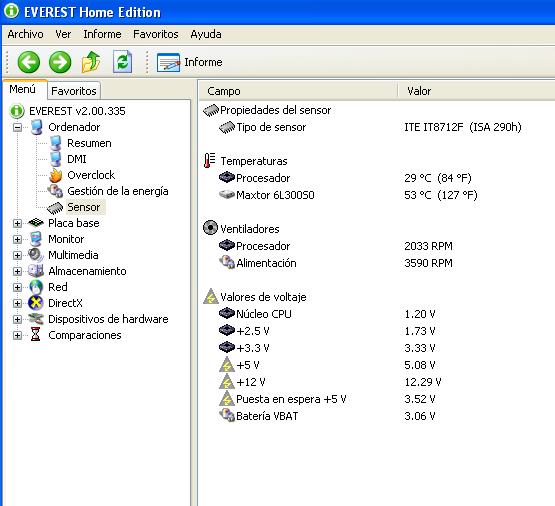Image resolution: width=555 pixels, height=506 pixels.
Task: Go up one level with folder arrow icon
Action: pyautogui.click(x=91, y=62)
